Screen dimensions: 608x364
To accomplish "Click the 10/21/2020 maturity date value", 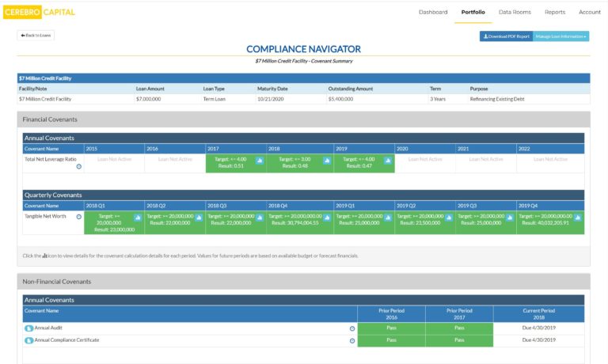I will [270, 99].
